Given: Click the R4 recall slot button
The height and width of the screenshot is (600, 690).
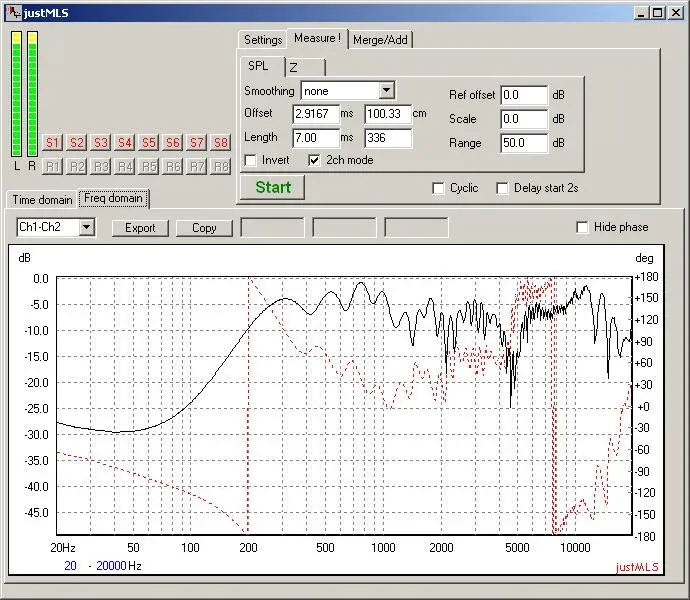Looking at the screenshot, I should (125, 166).
